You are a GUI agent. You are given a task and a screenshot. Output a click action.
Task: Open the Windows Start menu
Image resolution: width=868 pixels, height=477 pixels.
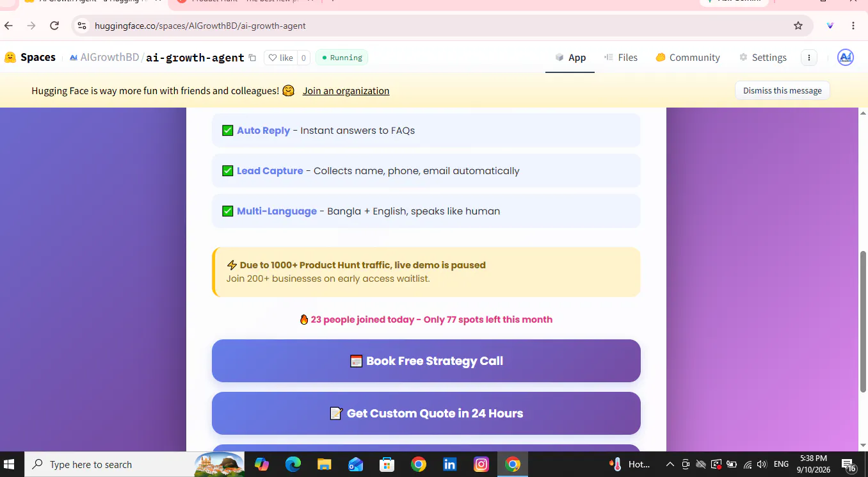9,464
